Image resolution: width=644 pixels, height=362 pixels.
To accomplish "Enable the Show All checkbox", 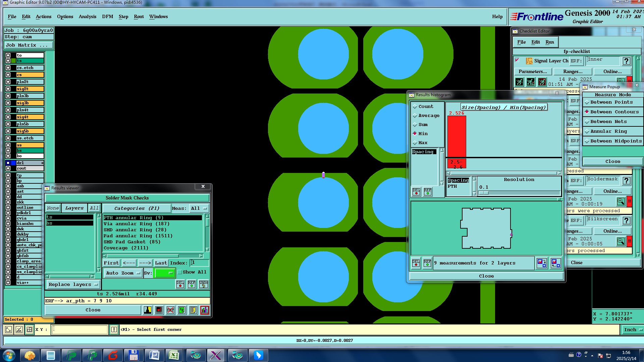I will [x=180, y=272].
